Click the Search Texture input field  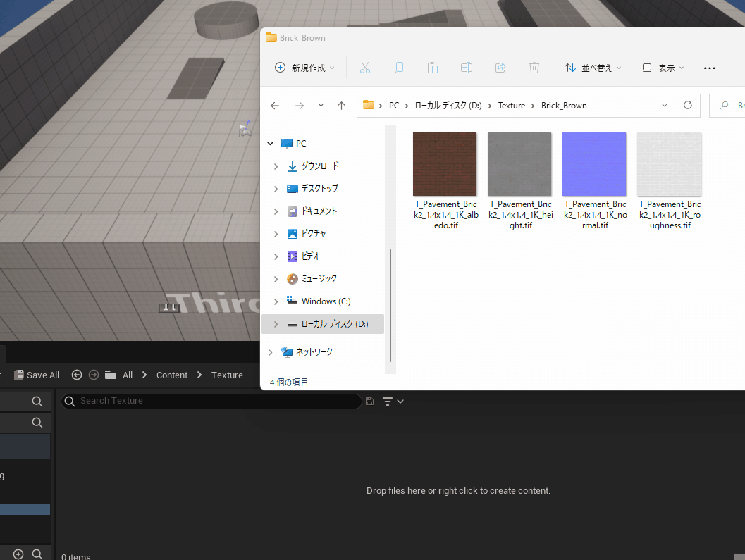pos(211,402)
